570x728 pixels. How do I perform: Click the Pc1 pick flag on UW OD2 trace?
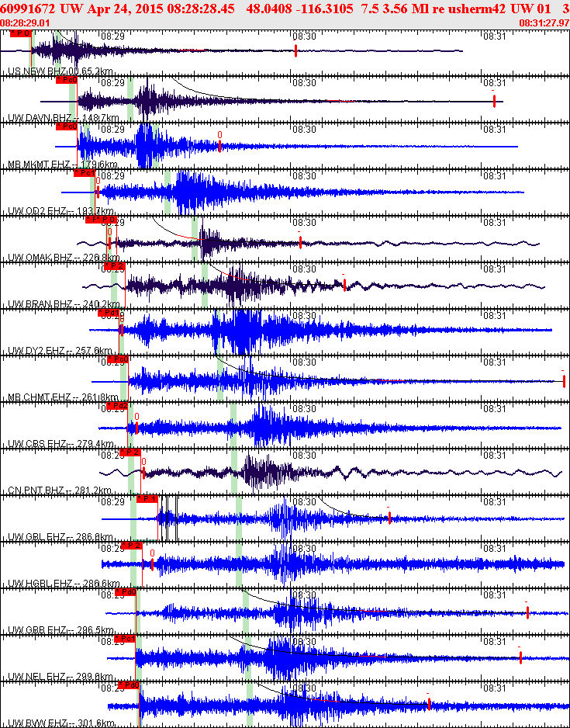coord(85,173)
